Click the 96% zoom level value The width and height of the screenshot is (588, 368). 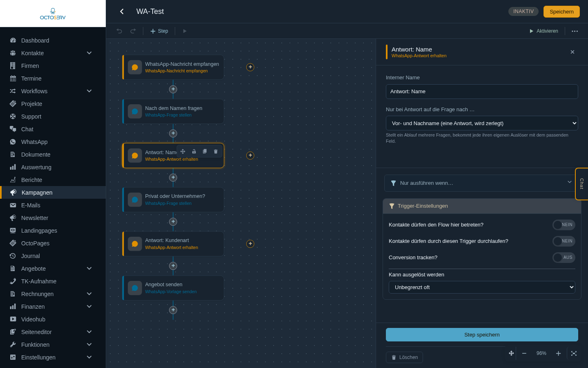[x=541, y=353]
